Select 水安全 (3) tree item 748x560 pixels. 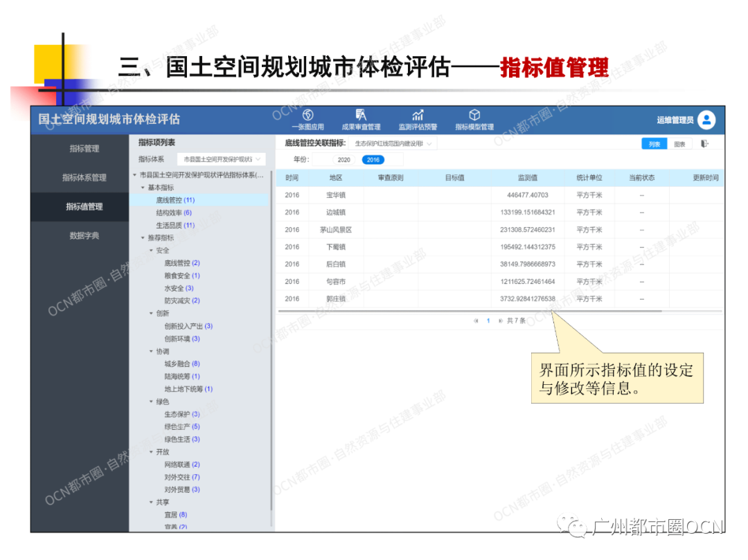[179, 289]
